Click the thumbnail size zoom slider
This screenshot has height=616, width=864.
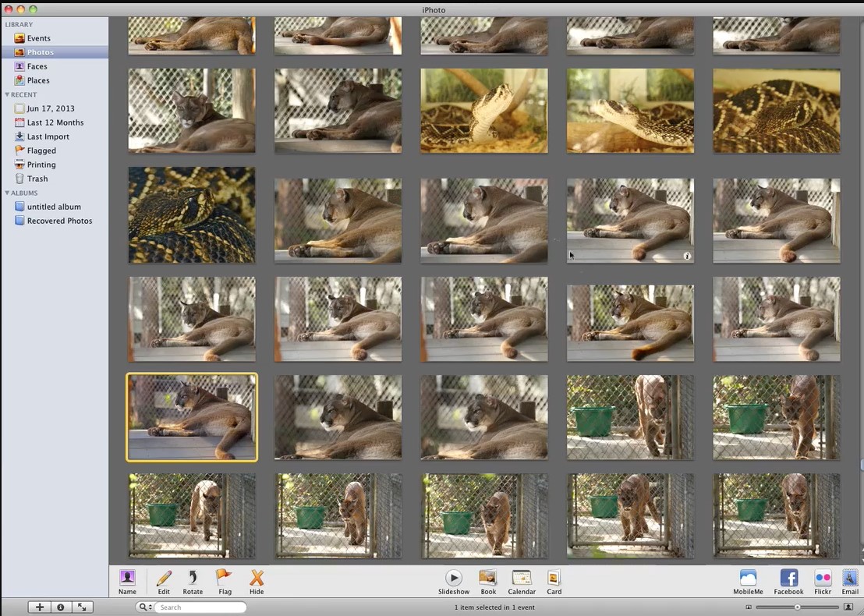coord(797,607)
